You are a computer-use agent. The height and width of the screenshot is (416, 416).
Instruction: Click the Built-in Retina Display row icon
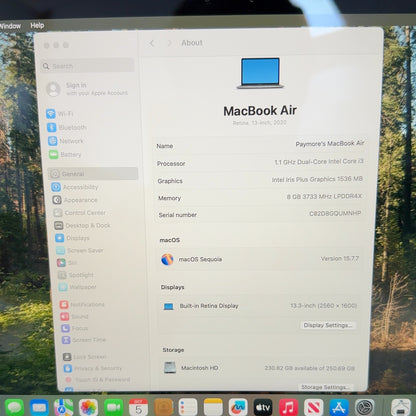pos(168,306)
